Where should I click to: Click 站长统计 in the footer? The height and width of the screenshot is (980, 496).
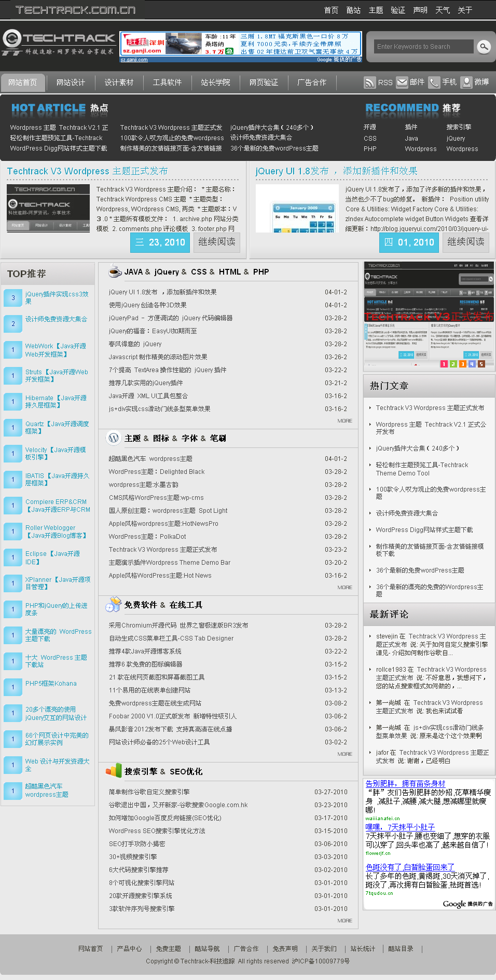[363, 949]
